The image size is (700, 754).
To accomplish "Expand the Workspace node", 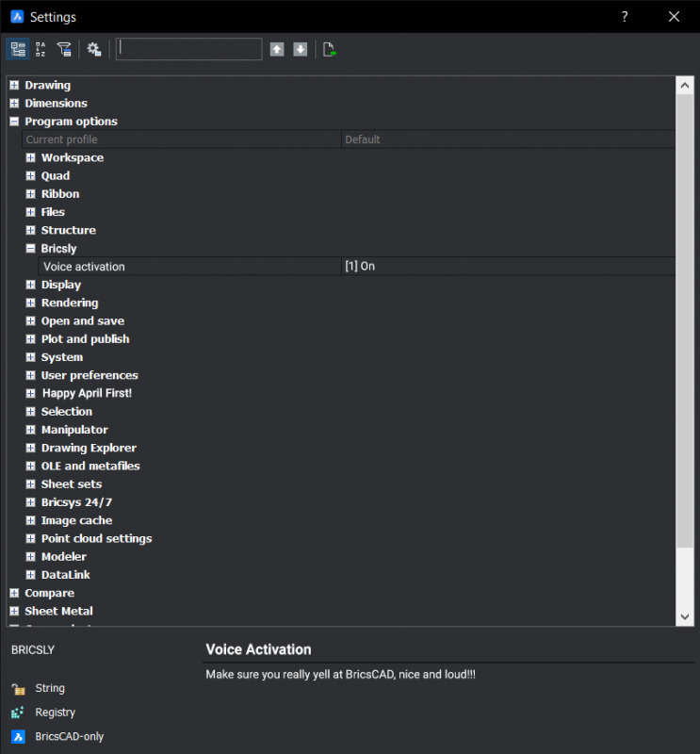I will pos(30,157).
